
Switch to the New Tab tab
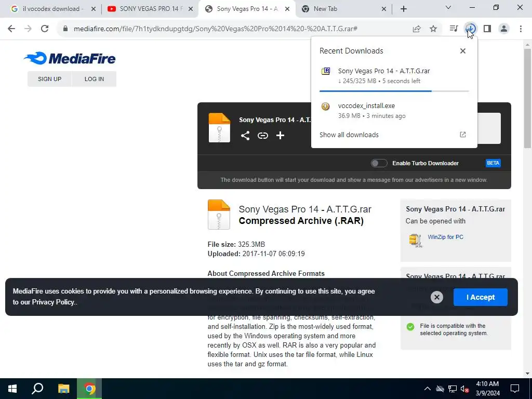click(344, 9)
